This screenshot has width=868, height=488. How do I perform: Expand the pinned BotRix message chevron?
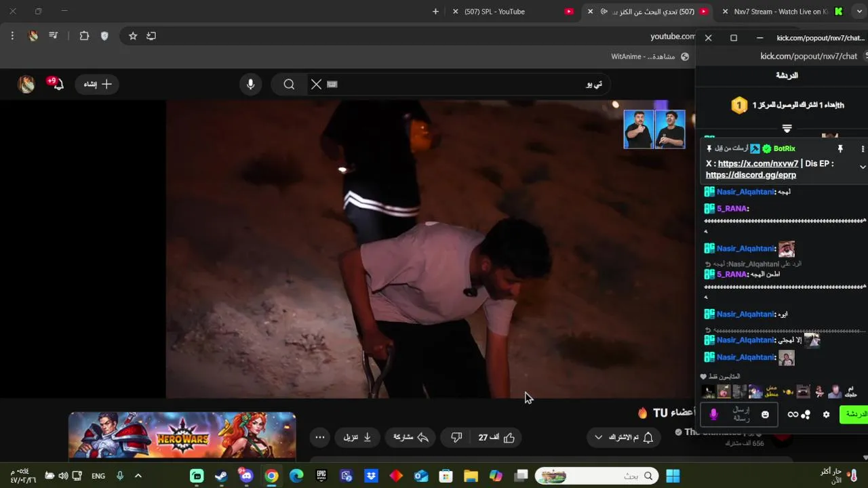pos(863,167)
